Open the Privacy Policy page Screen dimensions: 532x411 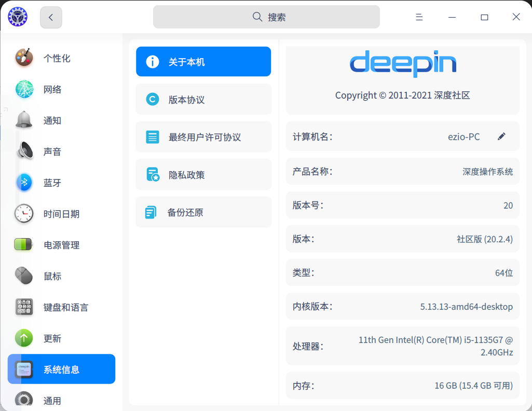(x=203, y=175)
